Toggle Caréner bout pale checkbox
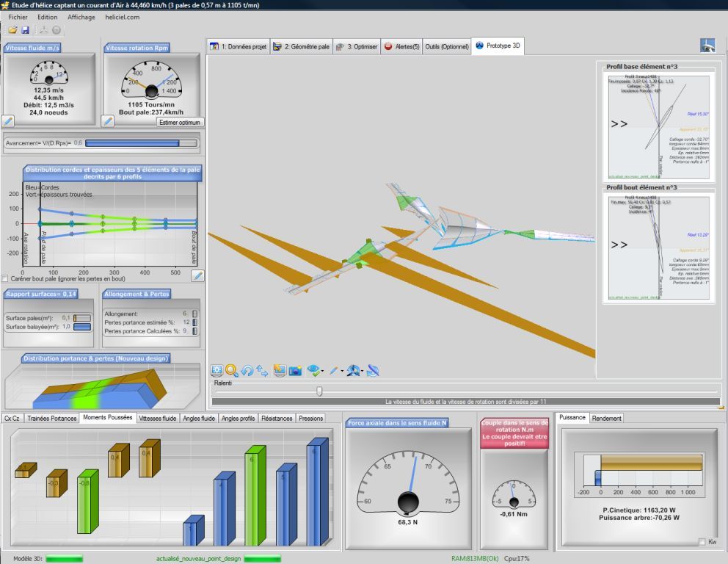Screen dimensions: 728x564 (x=5, y=279)
